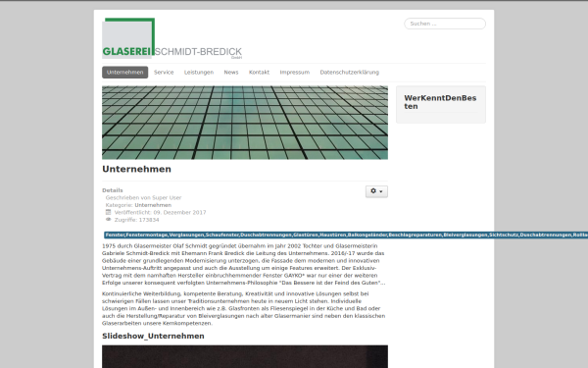Click the eye icon beside Zugriffe
This screenshot has height=368, width=588.
(109, 219)
